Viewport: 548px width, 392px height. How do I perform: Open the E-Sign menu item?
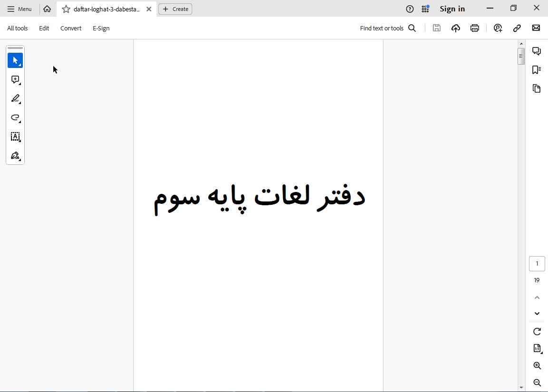(101, 29)
